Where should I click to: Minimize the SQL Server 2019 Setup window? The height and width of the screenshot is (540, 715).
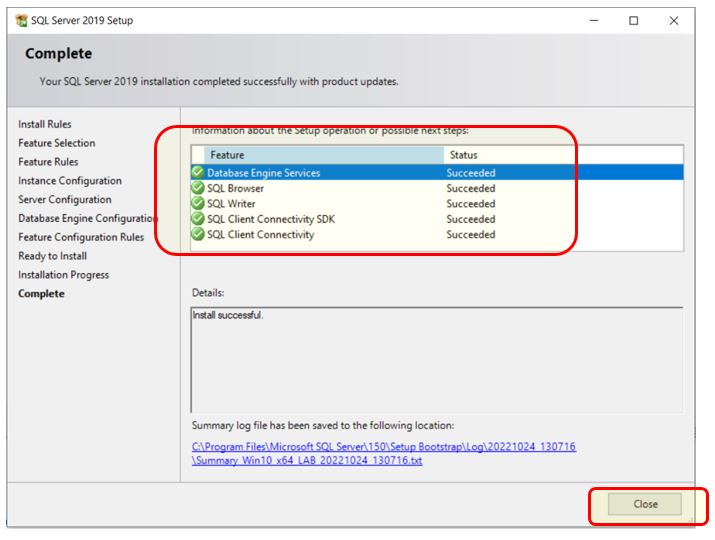click(x=594, y=21)
